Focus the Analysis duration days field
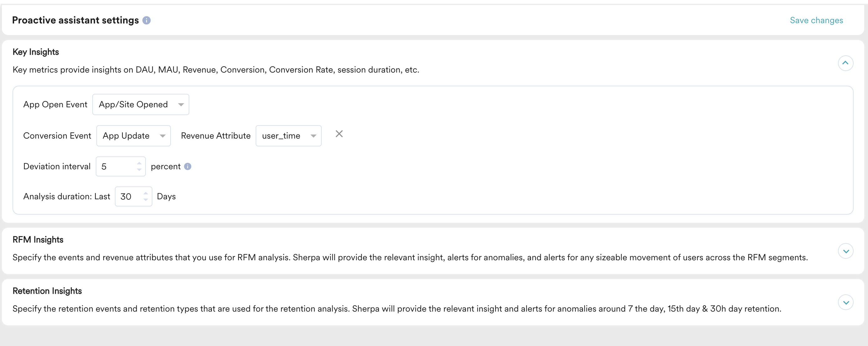This screenshot has height=346, width=868. (129, 197)
